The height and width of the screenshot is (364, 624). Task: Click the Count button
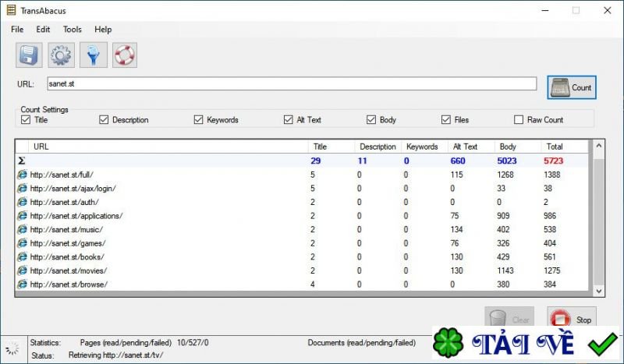tap(572, 87)
